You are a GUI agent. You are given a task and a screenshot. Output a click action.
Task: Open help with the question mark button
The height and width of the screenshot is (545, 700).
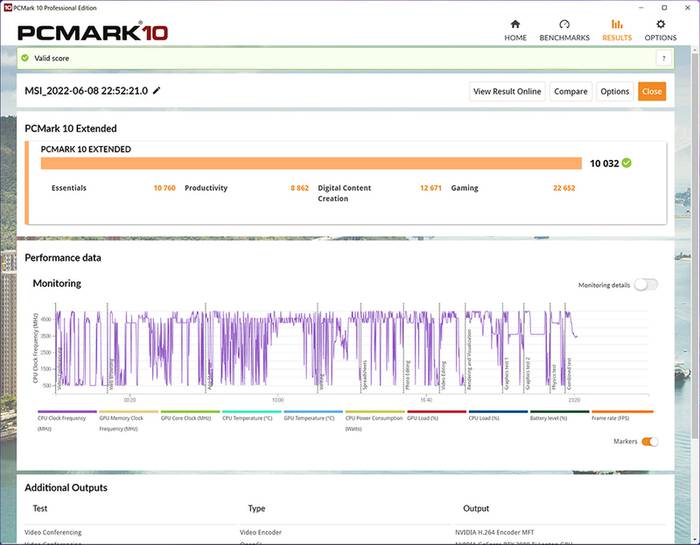click(664, 58)
